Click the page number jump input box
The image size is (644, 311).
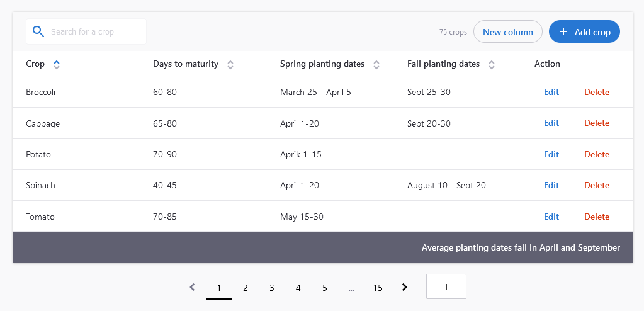click(x=446, y=286)
